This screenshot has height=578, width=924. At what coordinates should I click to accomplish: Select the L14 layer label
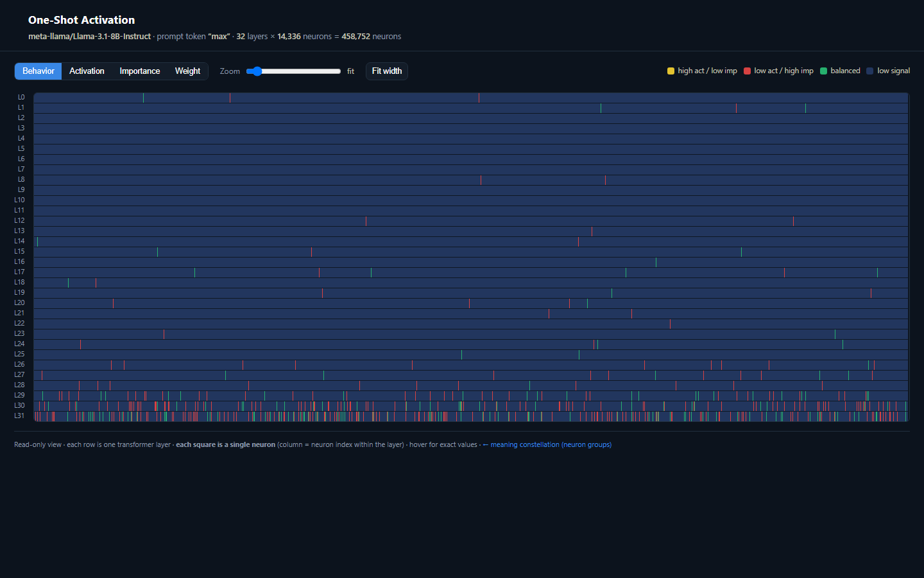19,241
